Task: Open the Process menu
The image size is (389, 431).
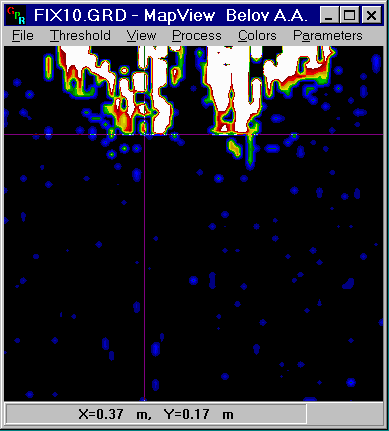Action: [x=197, y=36]
